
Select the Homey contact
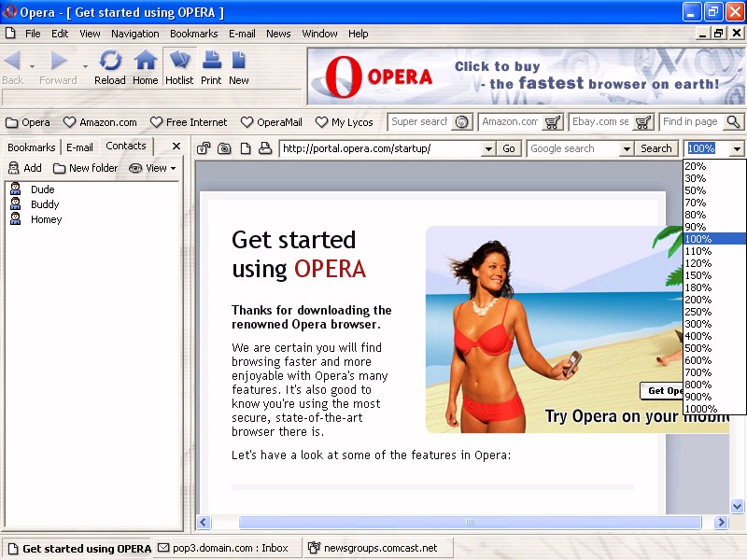(46, 219)
